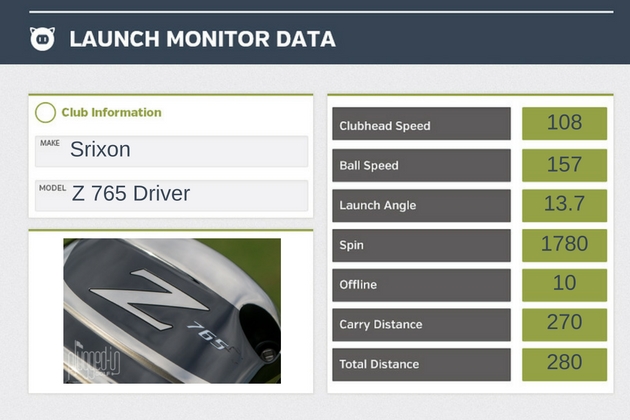This screenshot has width=630, height=420.
Task: Click the Ball Speed label
Action: pos(421,166)
